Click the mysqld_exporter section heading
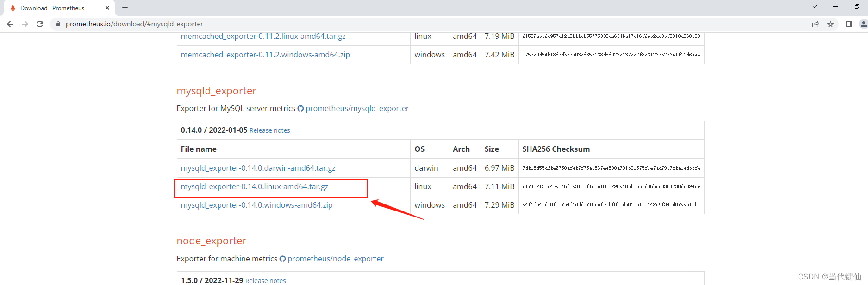Screen dimensions: 868x285 (217, 91)
